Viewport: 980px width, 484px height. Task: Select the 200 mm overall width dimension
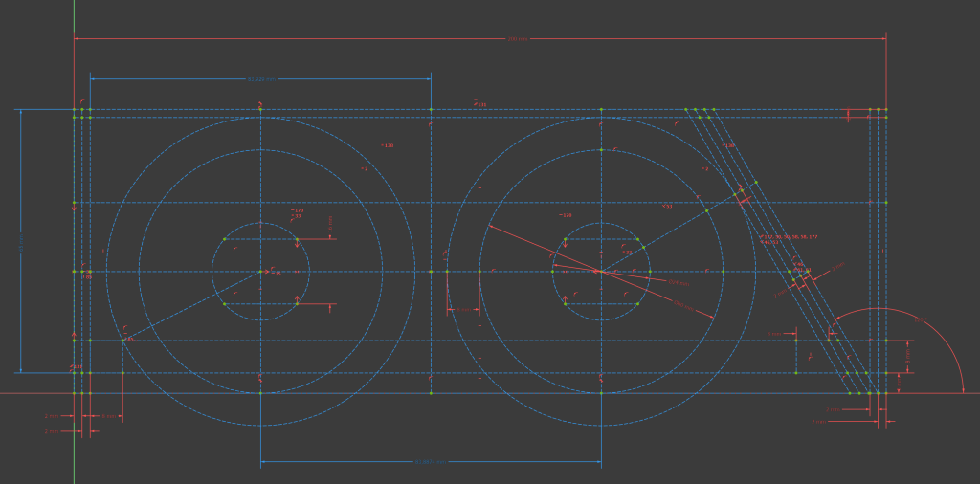point(518,39)
